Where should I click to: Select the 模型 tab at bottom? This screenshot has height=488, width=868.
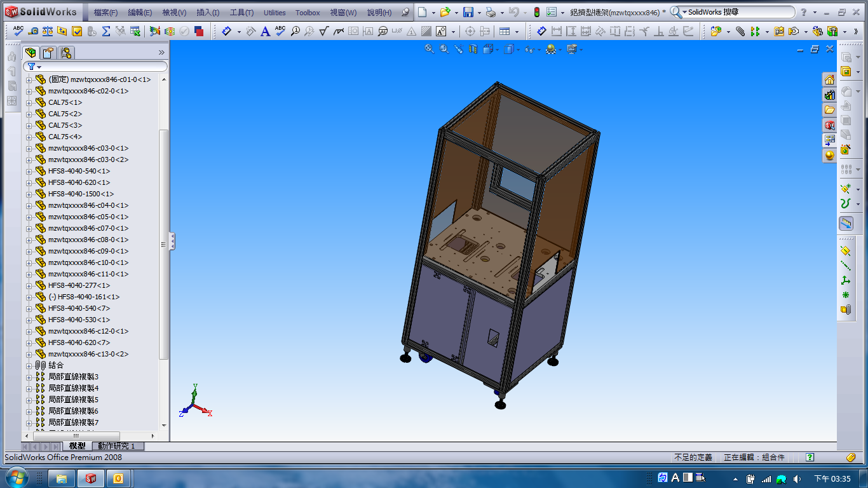point(77,446)
